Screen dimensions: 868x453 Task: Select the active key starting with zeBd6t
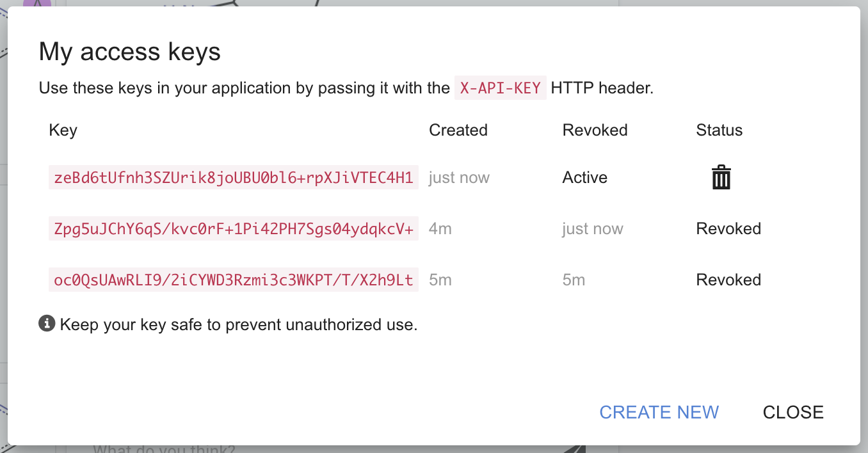click(x=232, y=178)
